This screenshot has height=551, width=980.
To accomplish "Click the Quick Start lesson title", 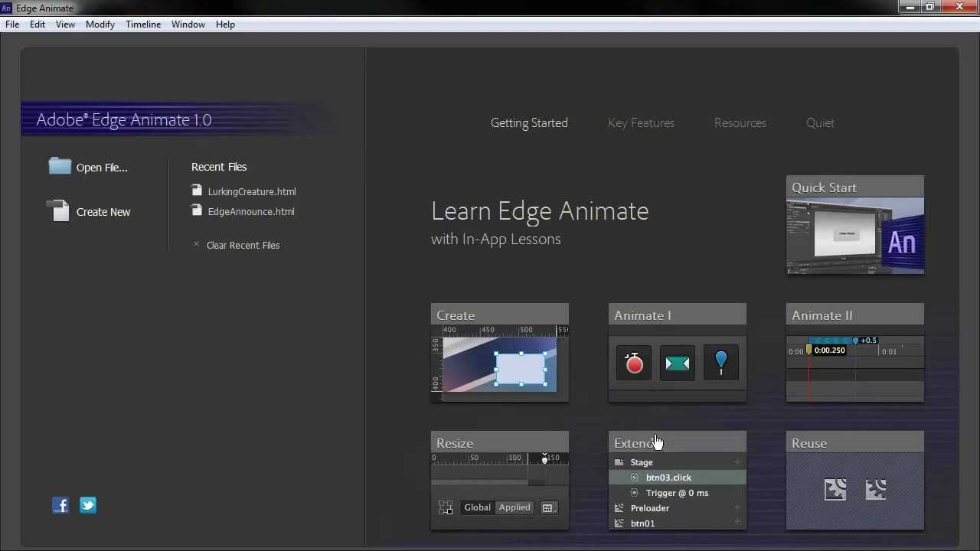I will [824, 187].
